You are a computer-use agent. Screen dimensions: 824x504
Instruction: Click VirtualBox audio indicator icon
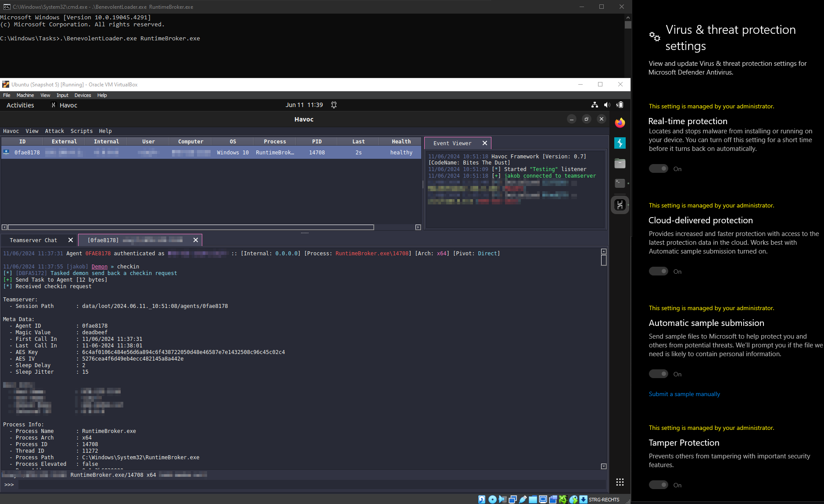click(x=502, y=499)
